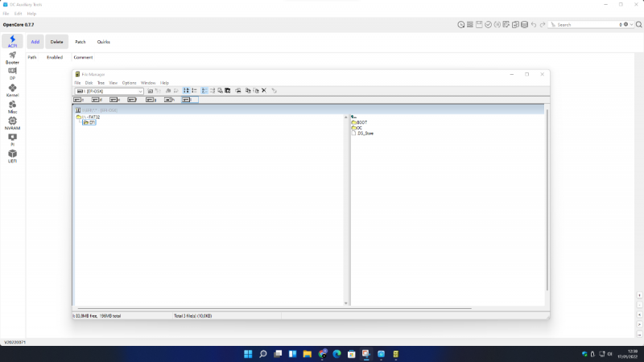
Task: Click the delete X icon in File Manager toolbar
Action: [x=264, y=91]
